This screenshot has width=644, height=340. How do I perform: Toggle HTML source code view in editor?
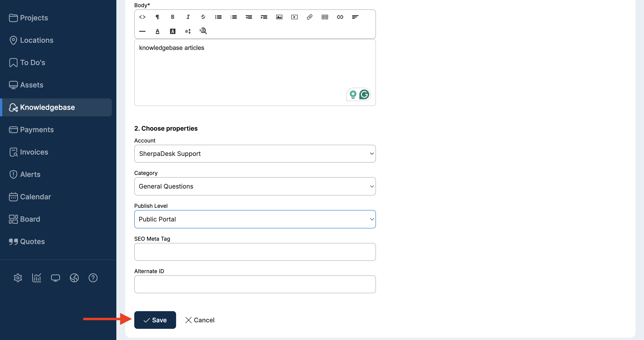pos(142,17)
